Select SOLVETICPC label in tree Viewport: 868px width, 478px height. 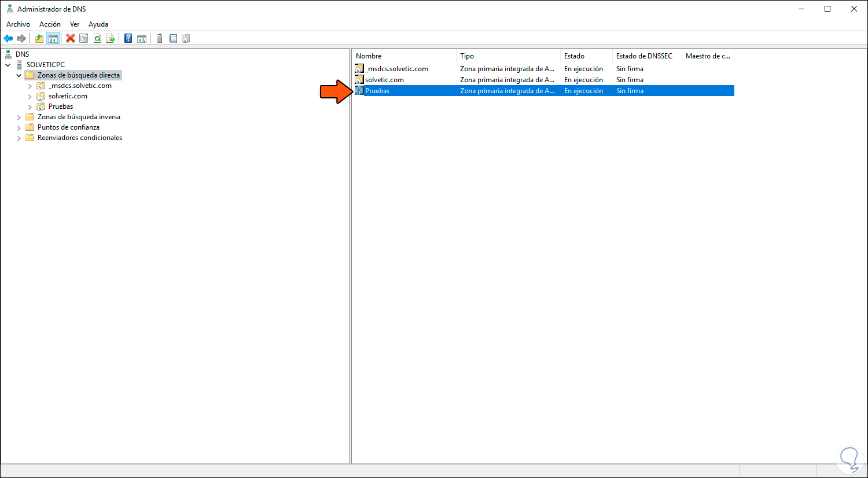(x=46, y=65)
